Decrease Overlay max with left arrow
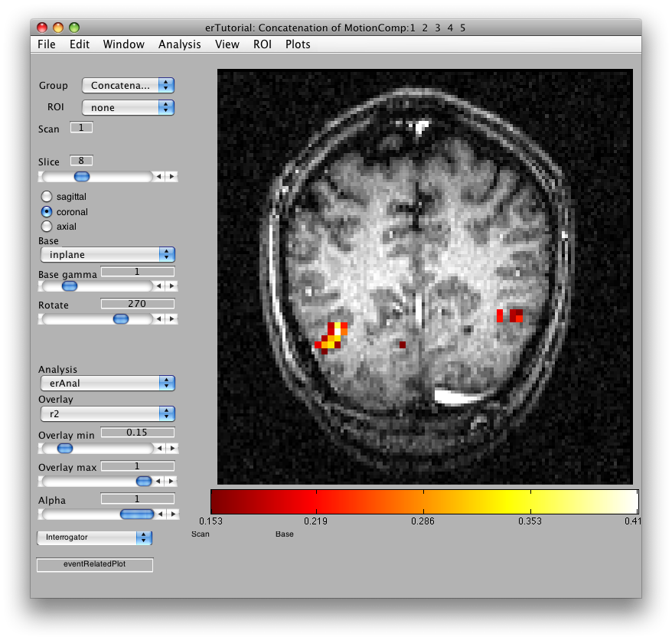This screenshot has height=640, width=672. pyautogui.click(x=158, y=482)
